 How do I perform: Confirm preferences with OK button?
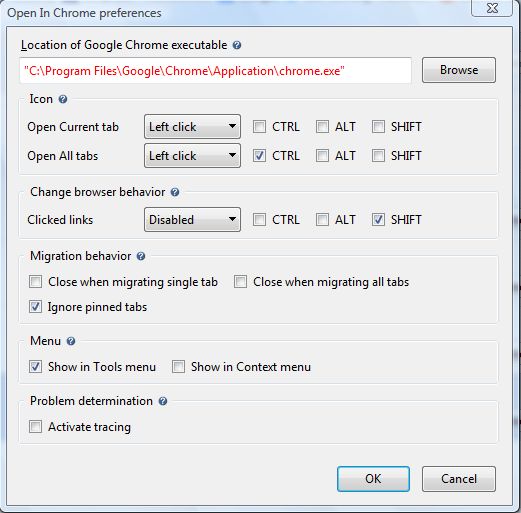click(x=373, y=479)
